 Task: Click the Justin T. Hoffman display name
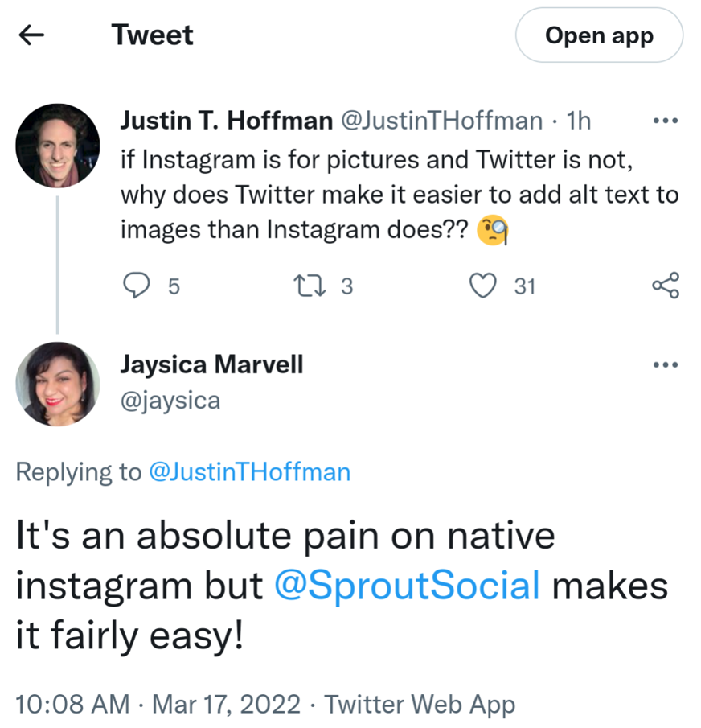pyautogui.click(x=226, y=121)
